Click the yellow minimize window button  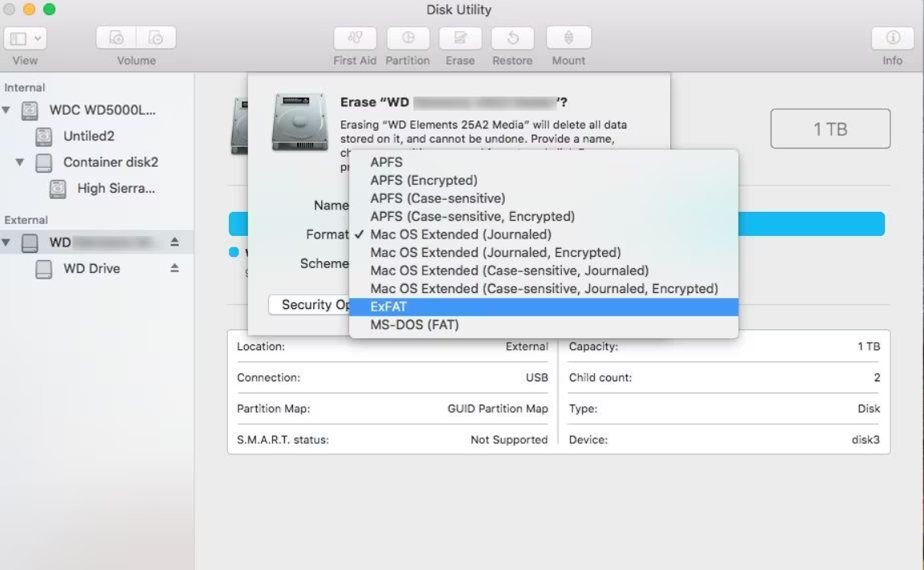(29, 10)
